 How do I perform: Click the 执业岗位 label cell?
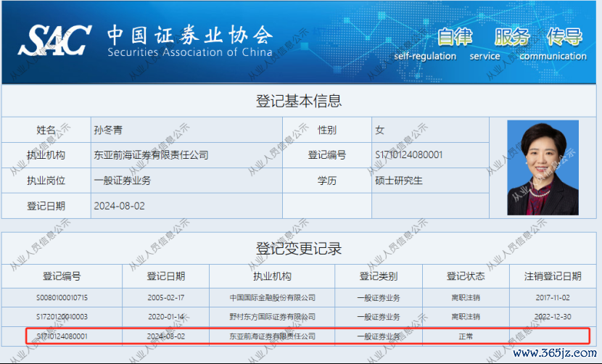pyautogui.click(x=46, y=180)
